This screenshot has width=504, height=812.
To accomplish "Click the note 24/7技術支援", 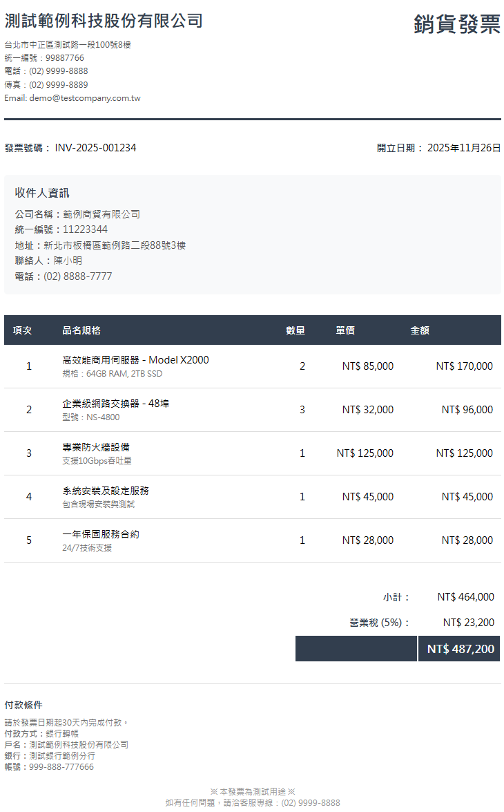I will pyautogui.click(x=87, y=548).
